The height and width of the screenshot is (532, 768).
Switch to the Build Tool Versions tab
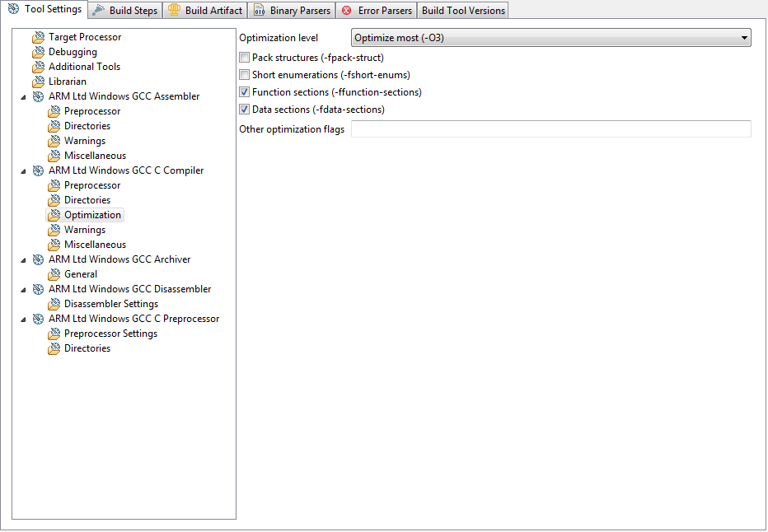(463, 10)
